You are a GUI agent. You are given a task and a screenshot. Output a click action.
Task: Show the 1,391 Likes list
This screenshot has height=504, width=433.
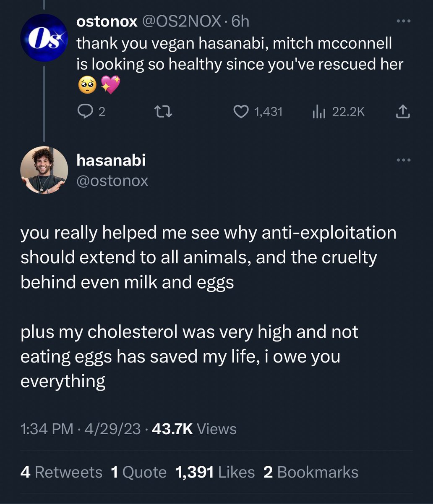(215, 472)
